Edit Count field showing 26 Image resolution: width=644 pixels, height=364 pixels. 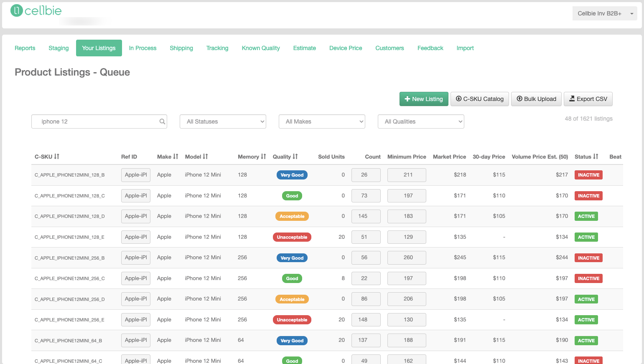[366, 175]
